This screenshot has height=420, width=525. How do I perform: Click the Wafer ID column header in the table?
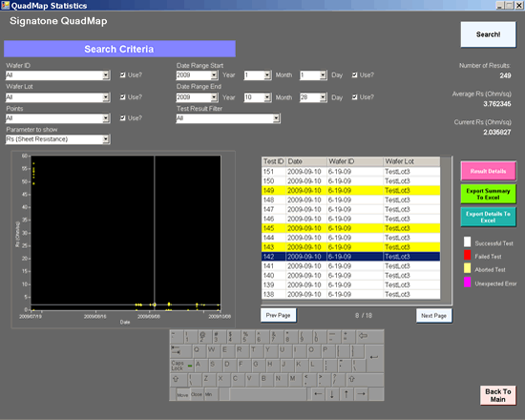pyautogui.click(x=354, y=161)
